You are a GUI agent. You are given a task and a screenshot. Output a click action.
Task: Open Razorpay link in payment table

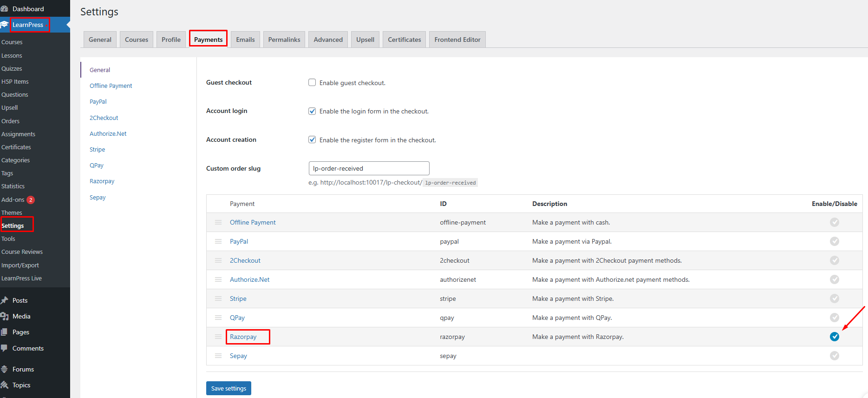(243, 337)
